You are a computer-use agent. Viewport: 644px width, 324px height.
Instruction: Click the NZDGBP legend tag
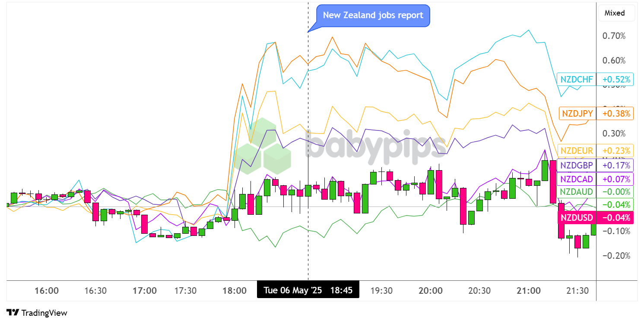click(577, 165)
